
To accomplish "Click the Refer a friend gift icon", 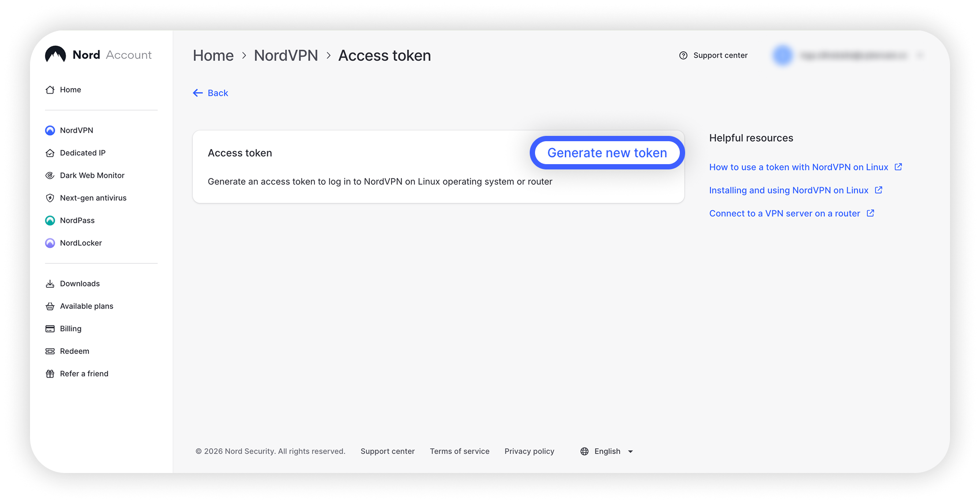I will [x=50, y=374].
